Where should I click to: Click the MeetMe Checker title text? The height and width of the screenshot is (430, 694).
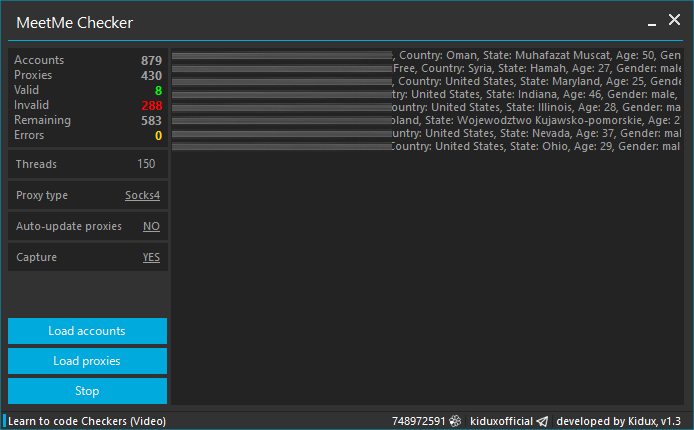point(74,23)
